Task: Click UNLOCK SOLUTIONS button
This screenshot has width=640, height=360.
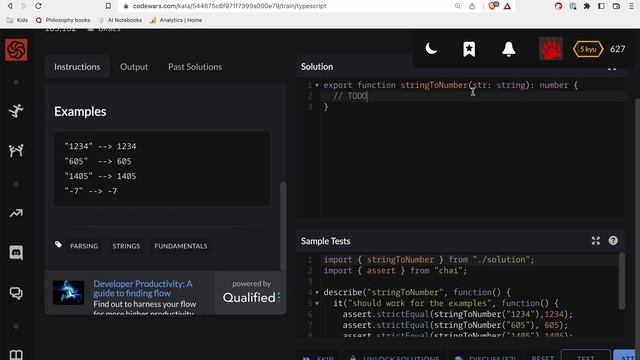Action: tap(395, 358)
